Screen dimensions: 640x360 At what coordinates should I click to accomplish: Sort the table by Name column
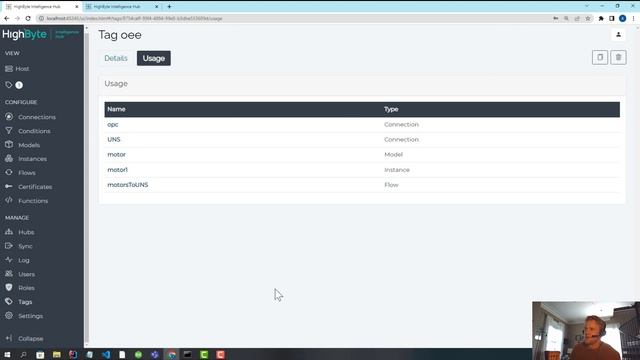tap(116, 109)
